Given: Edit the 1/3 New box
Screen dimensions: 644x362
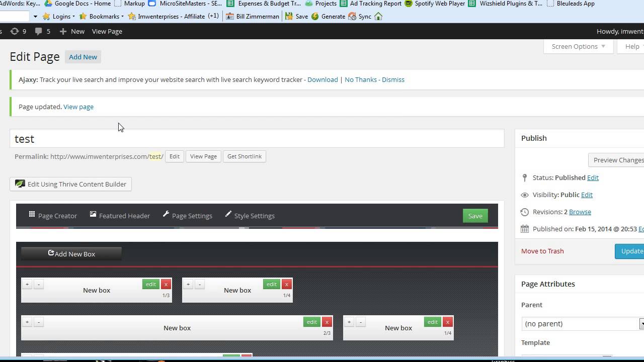Looking at the screenshot, I should tap(151, 284).
